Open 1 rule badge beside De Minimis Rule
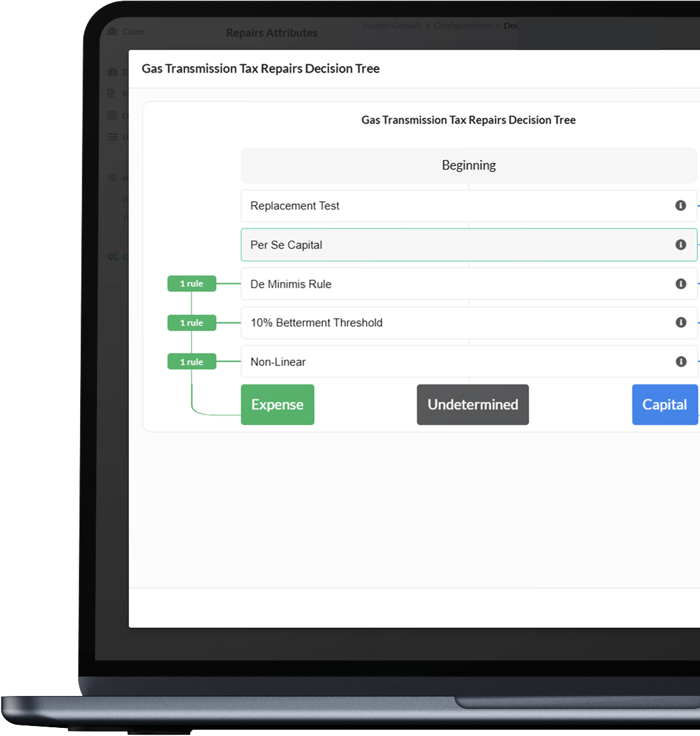The image size is (700, 736). (x=191, y=283)
